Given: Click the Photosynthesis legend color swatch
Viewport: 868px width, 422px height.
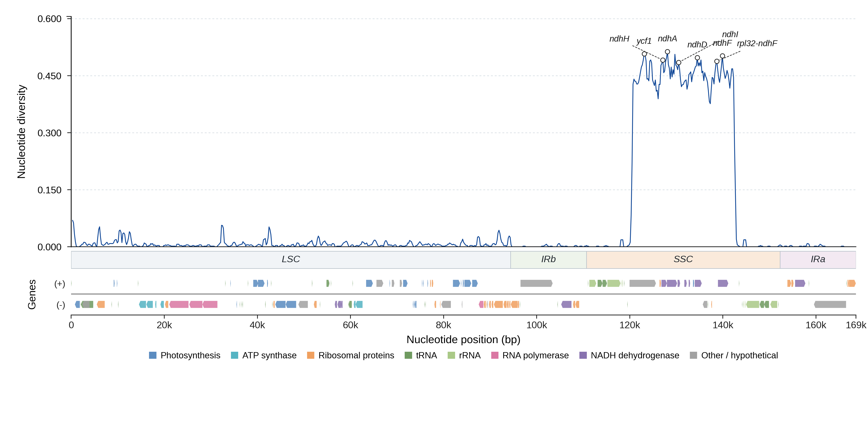Looking at the screenshot, I should (153, 355).
